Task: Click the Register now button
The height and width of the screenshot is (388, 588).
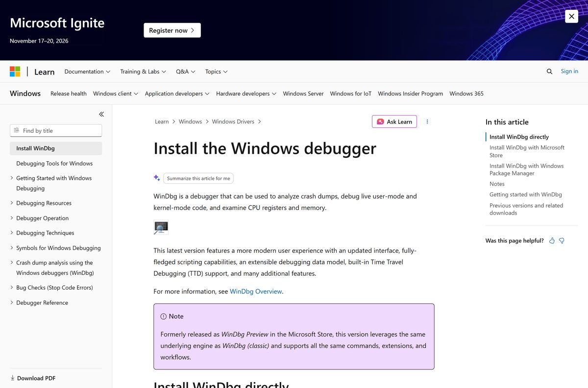Action: click(172, 30)
